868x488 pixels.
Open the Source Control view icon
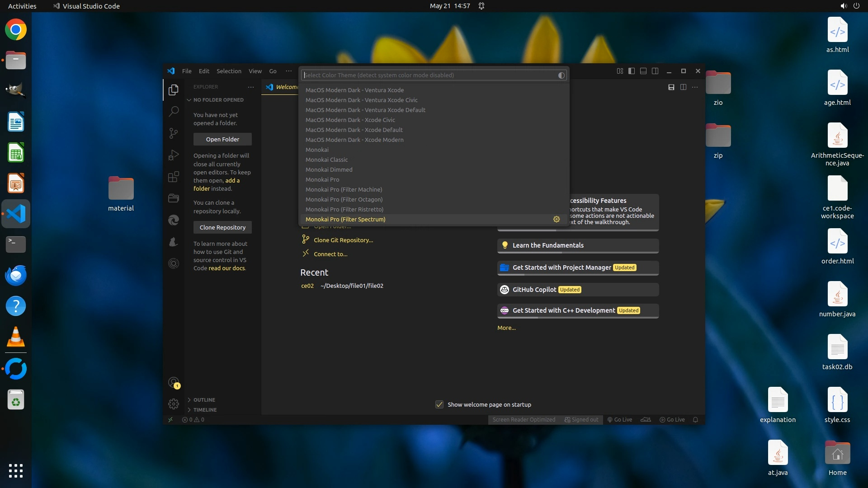pyautogui.click(x=174, y=133)
